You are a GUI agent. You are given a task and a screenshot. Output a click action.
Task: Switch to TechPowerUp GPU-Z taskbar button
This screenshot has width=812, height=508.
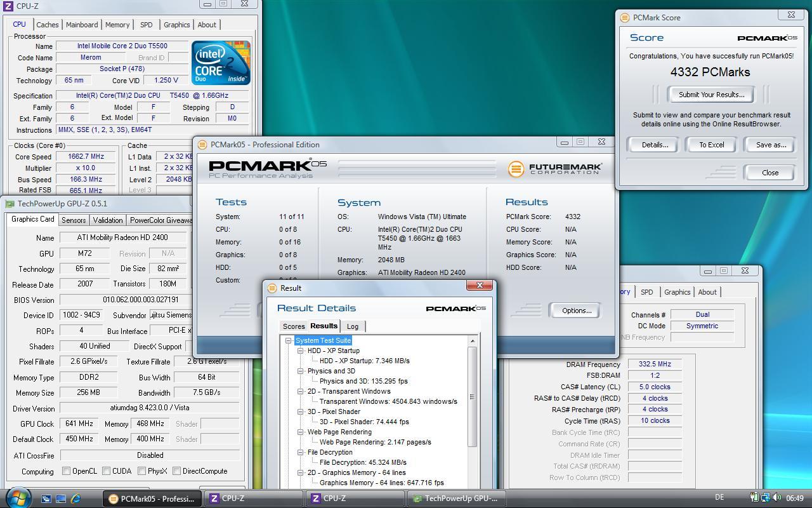pyautogui.click(x=457, y=498)
